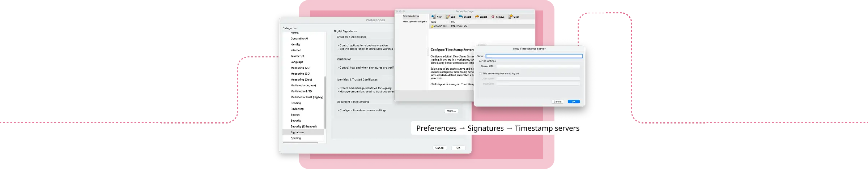Click the Import toolbar icon
Image resolution: width=868 pixels, height=169 pixels.
pos(461,17)
